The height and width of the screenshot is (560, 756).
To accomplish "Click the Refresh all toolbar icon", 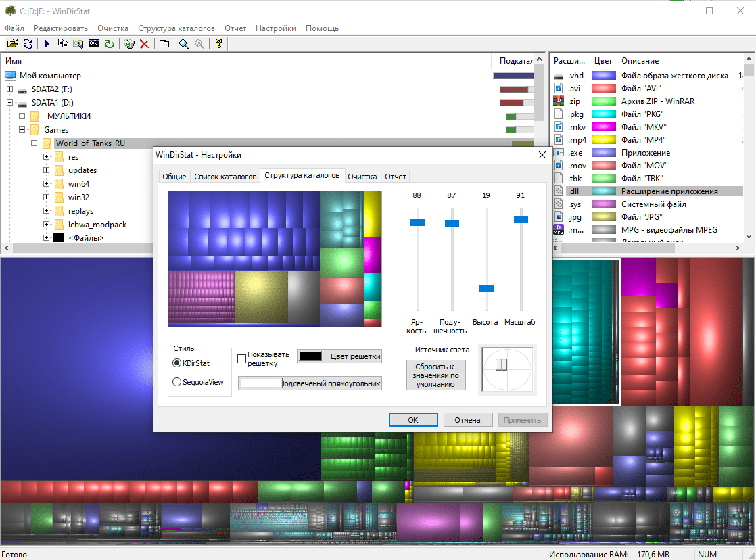I will click(x=28, y=44).
